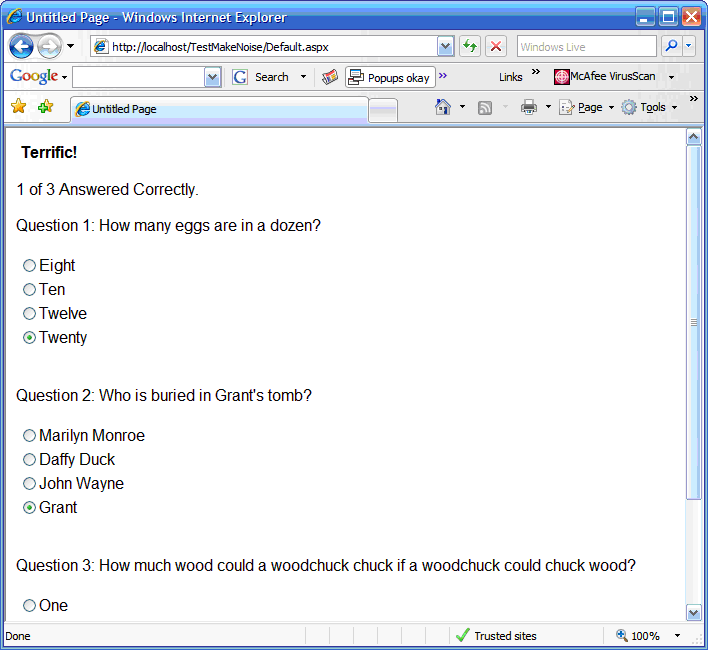The image size is (708, 650).
Task: Open a new blank tab
Action: (x=383, y=110)
